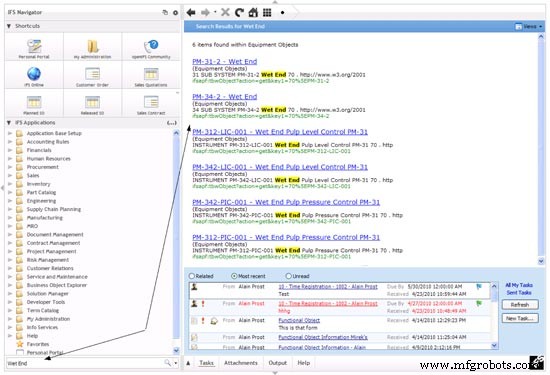Open the Customer Order shortcut
This screenshot has height=375, width=550.
[93, 76]
